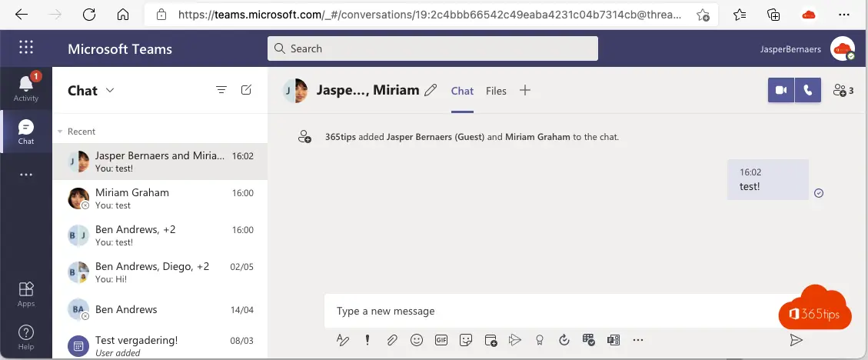Start an audio call
The height and width of the screenshot is (360, 868).
click(x=808, y=90)
